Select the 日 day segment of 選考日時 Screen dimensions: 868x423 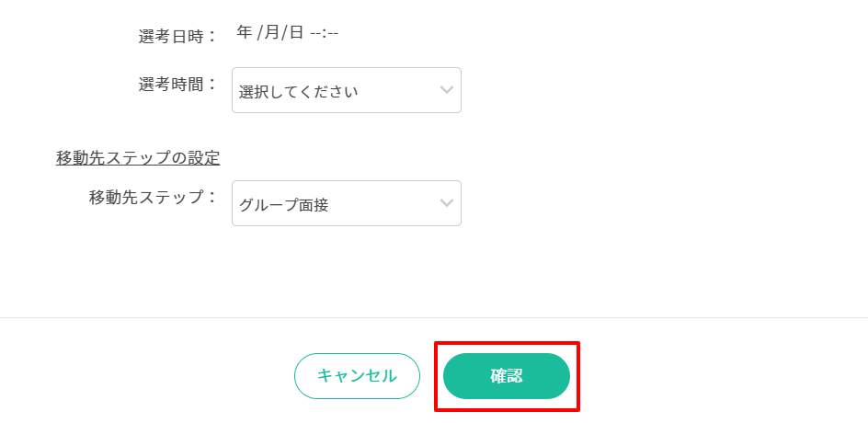click(296, 33)
